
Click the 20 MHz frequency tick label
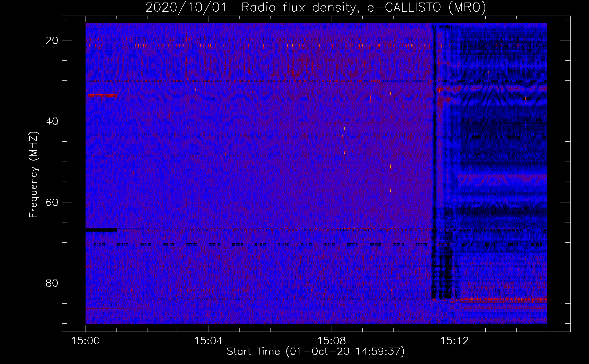tap(52, 40)
